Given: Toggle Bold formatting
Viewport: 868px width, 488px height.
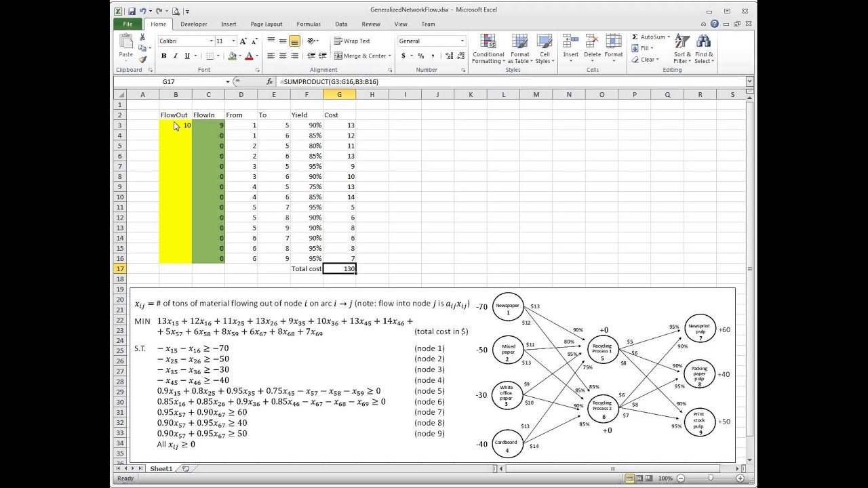Looking at the screenshot, I should coord(163,56).
